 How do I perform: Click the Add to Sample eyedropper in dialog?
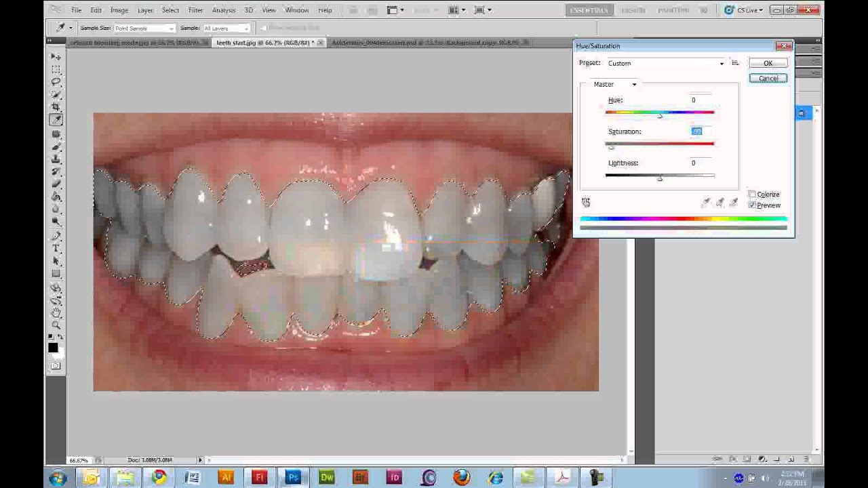pyautogui.click(x=720, y=202)
